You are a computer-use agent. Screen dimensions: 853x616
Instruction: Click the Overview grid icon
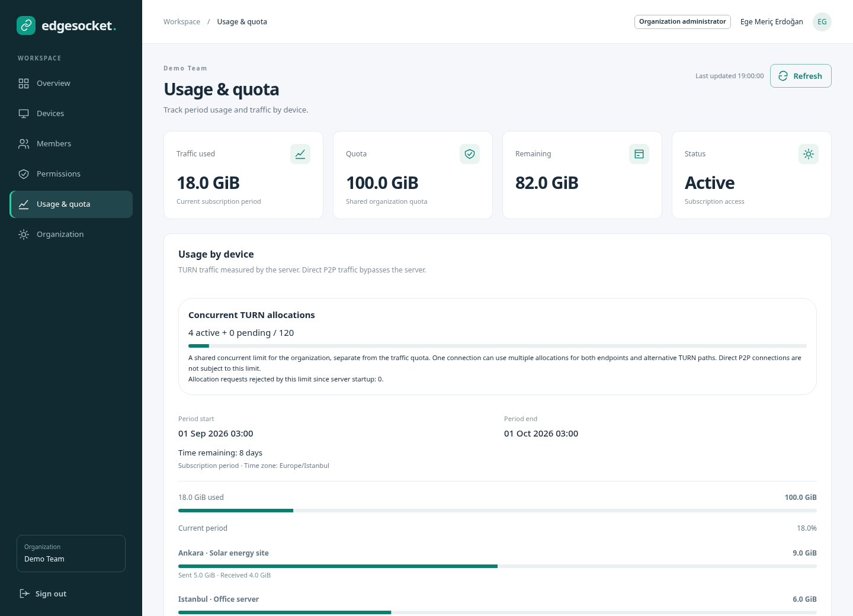24,84
